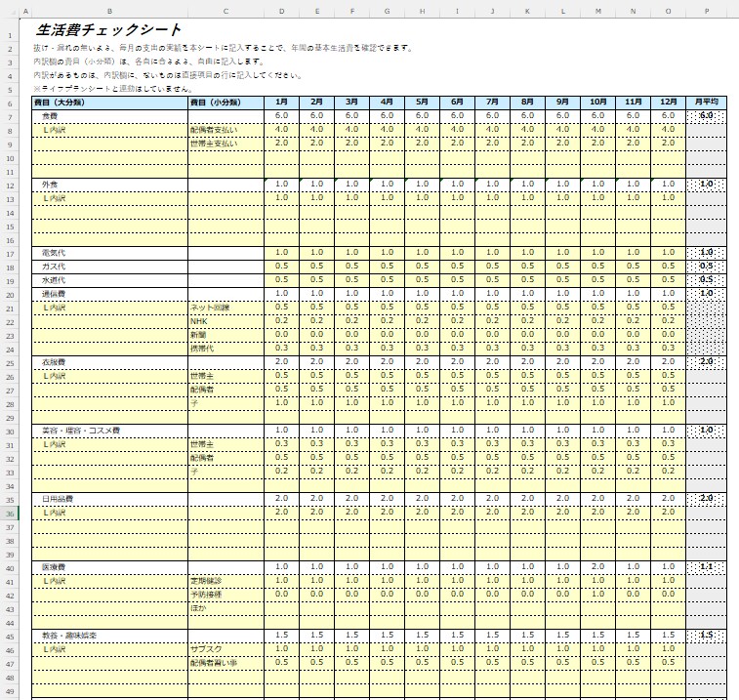This screenshot has width=739, height=700.
Task: Select highlighted row header 36
Action: [10, 515]
